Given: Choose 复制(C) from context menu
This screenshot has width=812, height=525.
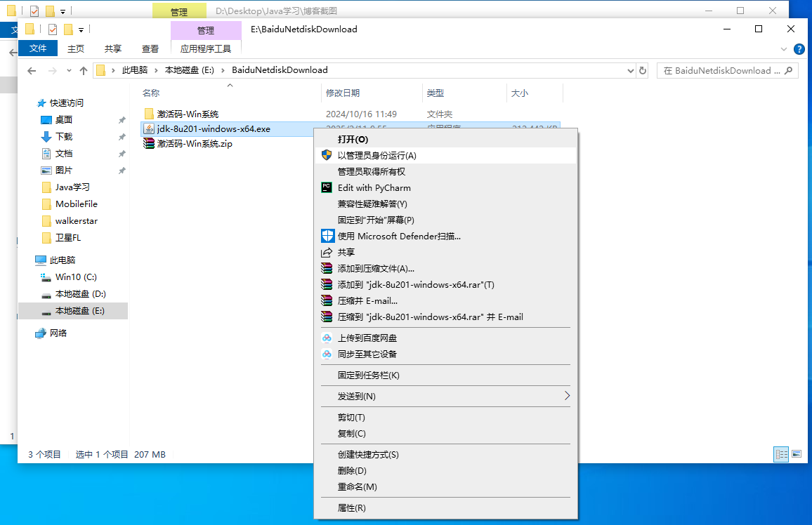Looking at the screenshot, I should coord(445,433).
